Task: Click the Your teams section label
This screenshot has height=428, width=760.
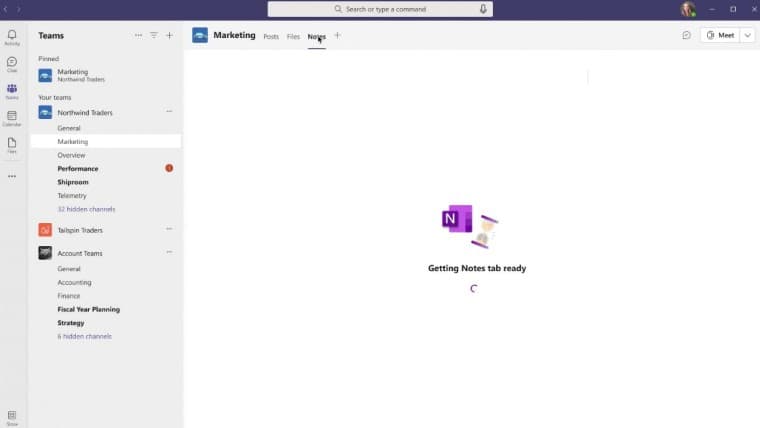Action: point(55,97)
